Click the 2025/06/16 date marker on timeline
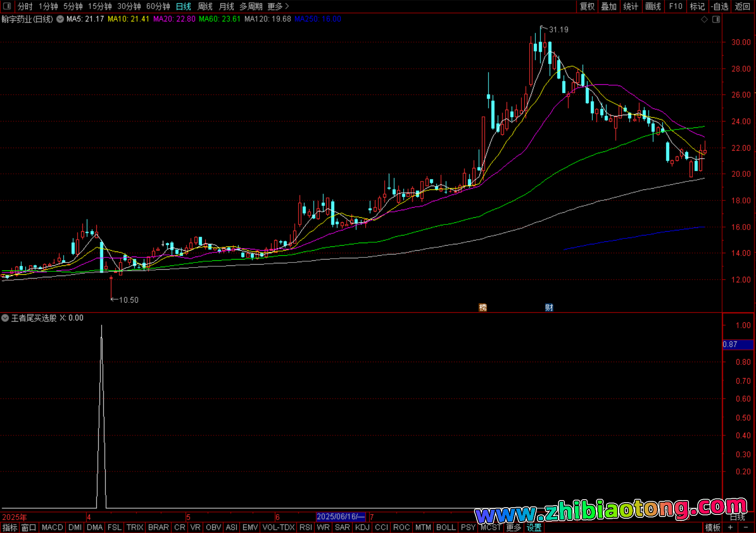 (341, 517)
